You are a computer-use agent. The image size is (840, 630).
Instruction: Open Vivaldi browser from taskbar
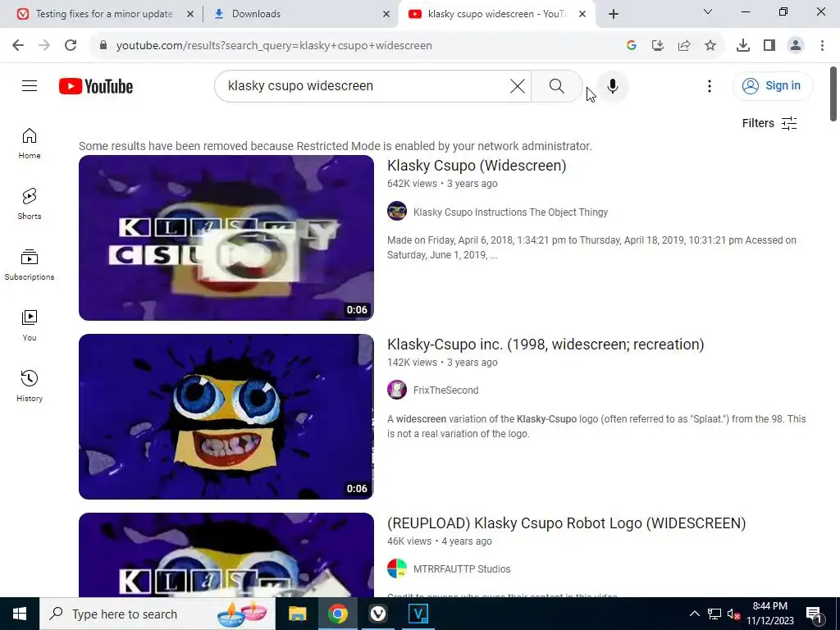click(377, 614)
